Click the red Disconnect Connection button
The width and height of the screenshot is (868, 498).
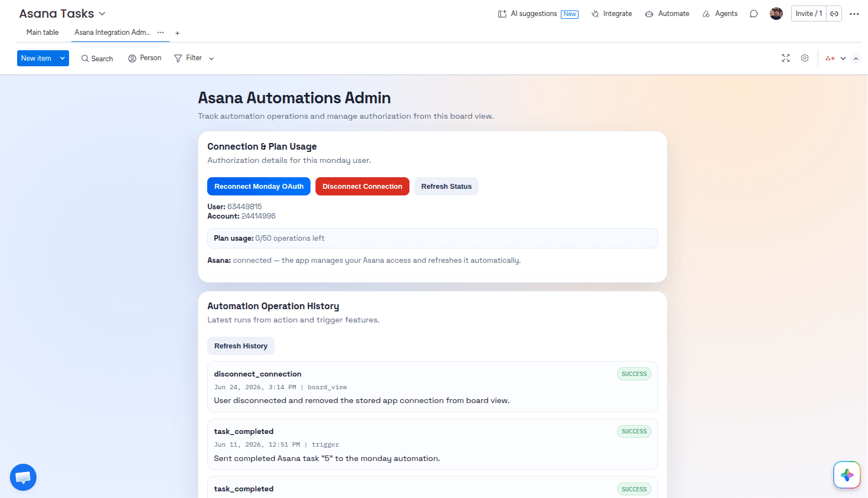pyautogui.click(x=362, y=186)
